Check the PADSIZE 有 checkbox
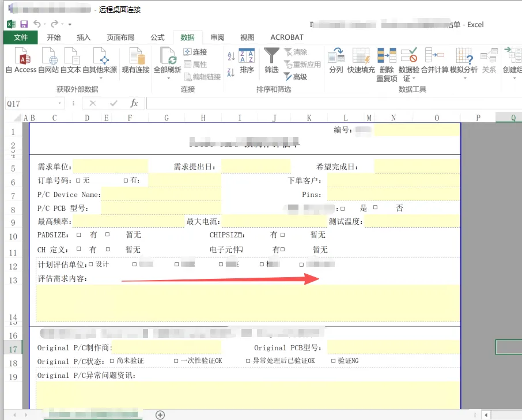This screenshot has width=522, height=420. click(x=78, y=234)
